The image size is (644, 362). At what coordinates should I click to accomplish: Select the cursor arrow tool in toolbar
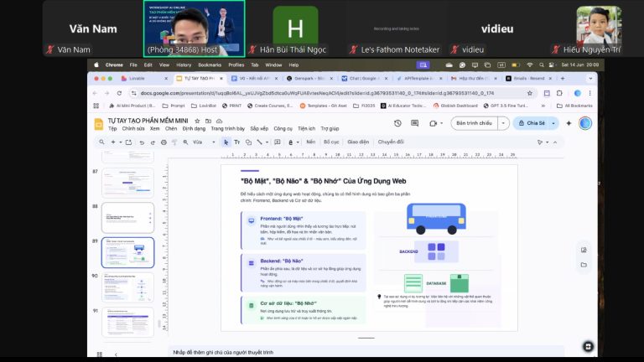(226, 142)
